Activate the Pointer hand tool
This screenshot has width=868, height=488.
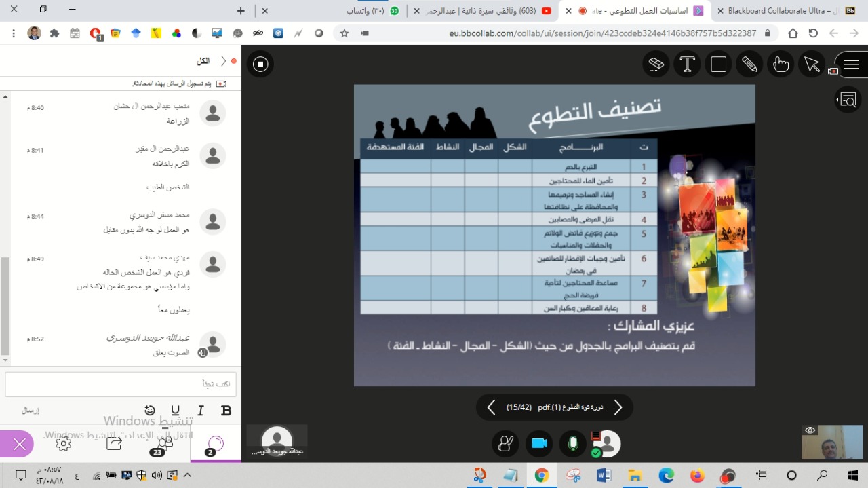781,64
